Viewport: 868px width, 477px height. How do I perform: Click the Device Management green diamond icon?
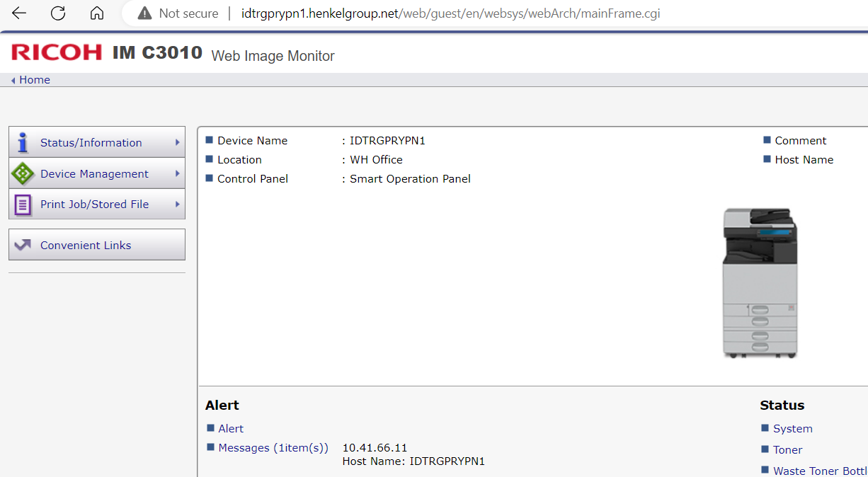pyautogui.click(x=23, y=173)
